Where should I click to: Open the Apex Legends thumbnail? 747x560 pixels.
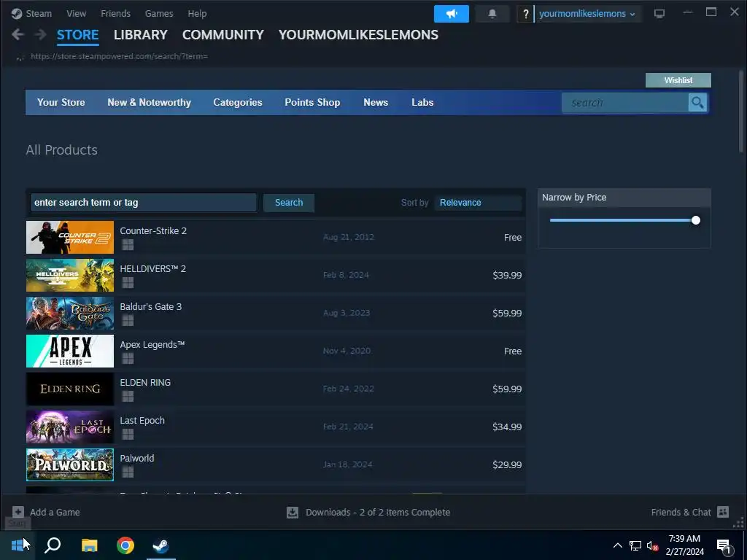(70, 351)
